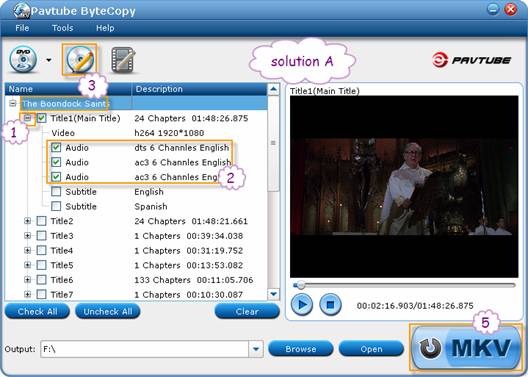Expand the Title5 tree node
Viewport: 528px width, 377px height.
click(x=28, y=265)
